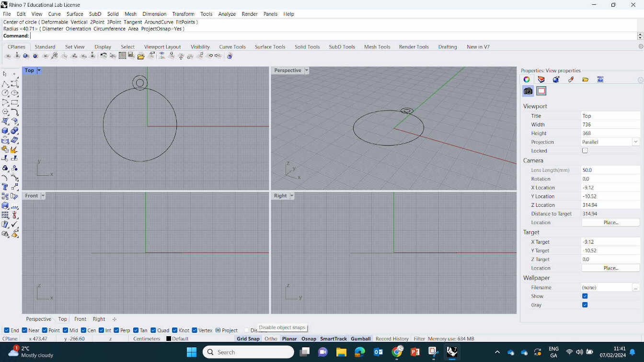The image size is (644, 362).
Task: Open the Libraries folder panel icon
Action: tap(586, 79)
